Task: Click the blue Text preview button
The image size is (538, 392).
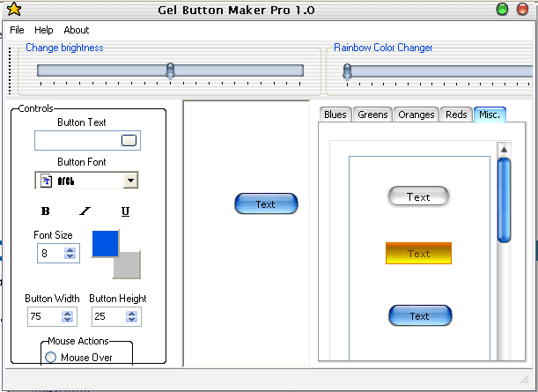Action: click(x=266, y=203)
